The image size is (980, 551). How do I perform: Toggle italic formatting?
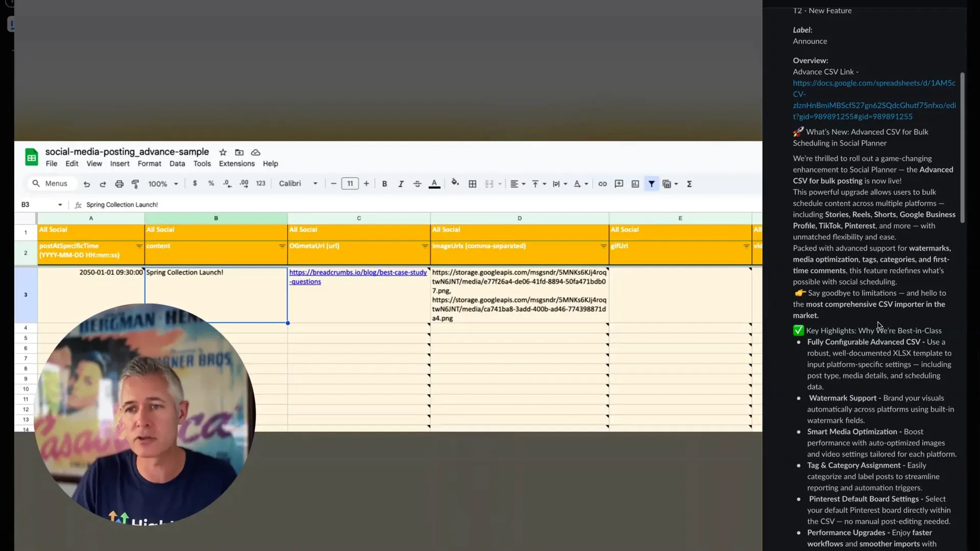[x=401, y=184]
